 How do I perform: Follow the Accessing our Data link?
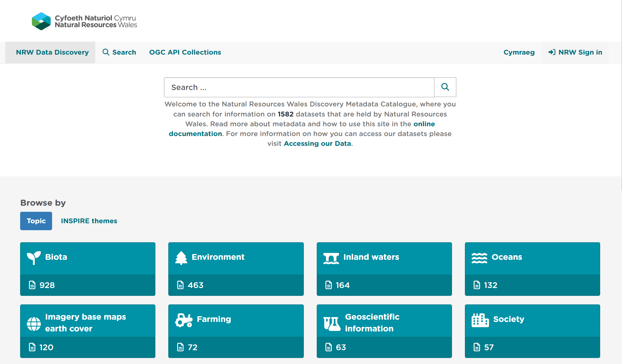[317, 144]
